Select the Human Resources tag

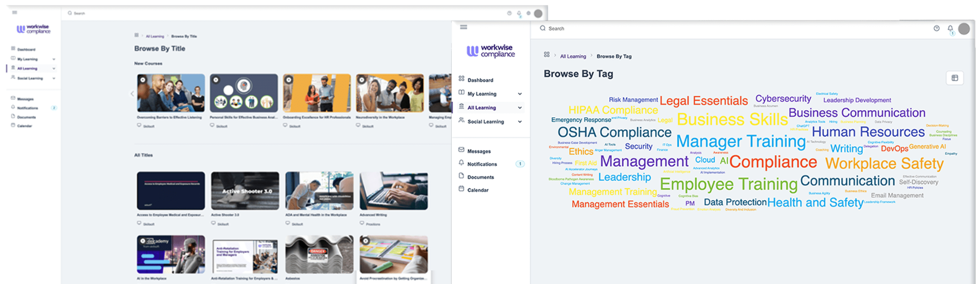(868, 132)
